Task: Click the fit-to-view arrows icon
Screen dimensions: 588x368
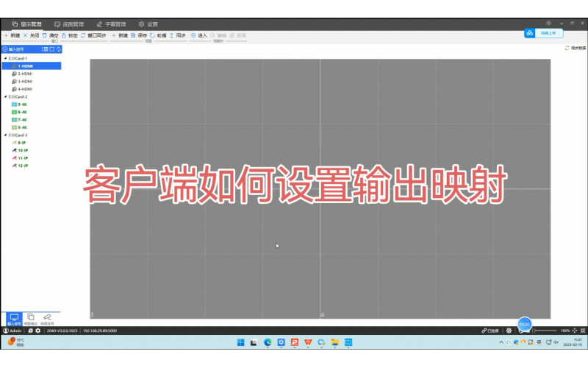Action: pyautogui.click(x=575, y=330)
